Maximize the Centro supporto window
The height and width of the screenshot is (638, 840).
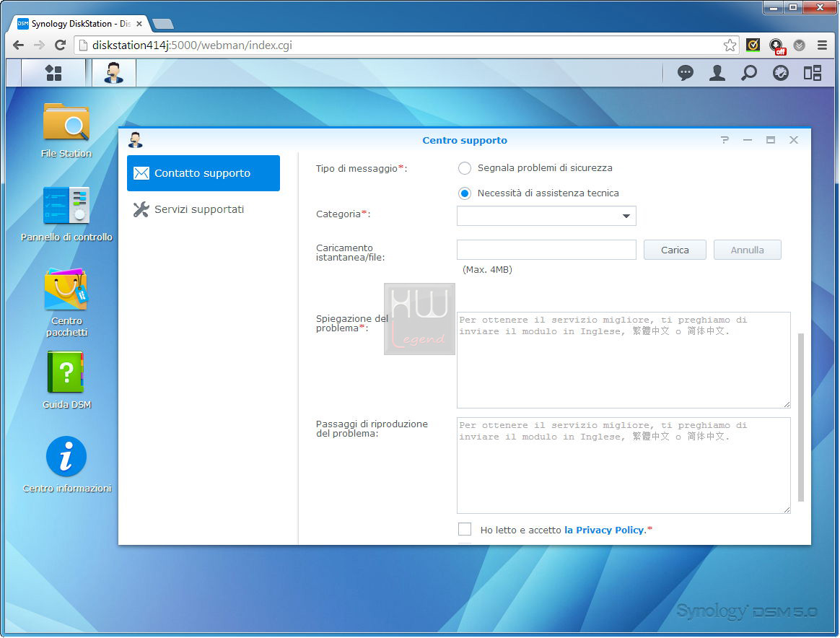click(770, 140)
